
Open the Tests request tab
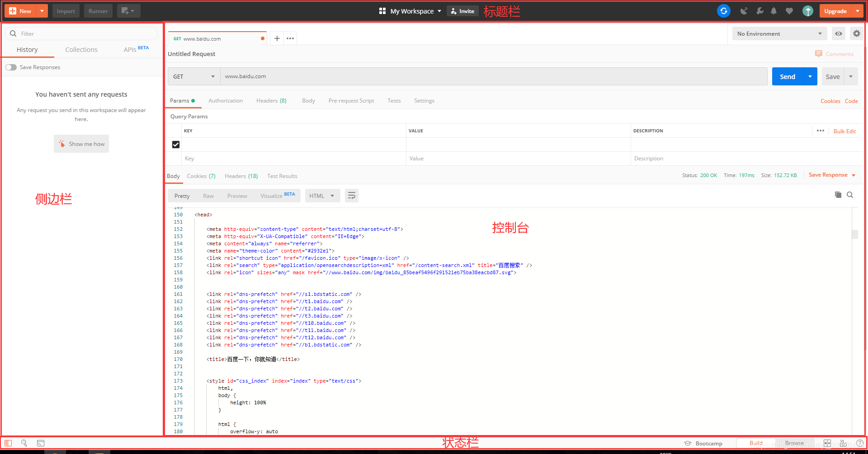pyautogui.click(x=394, y=101)
